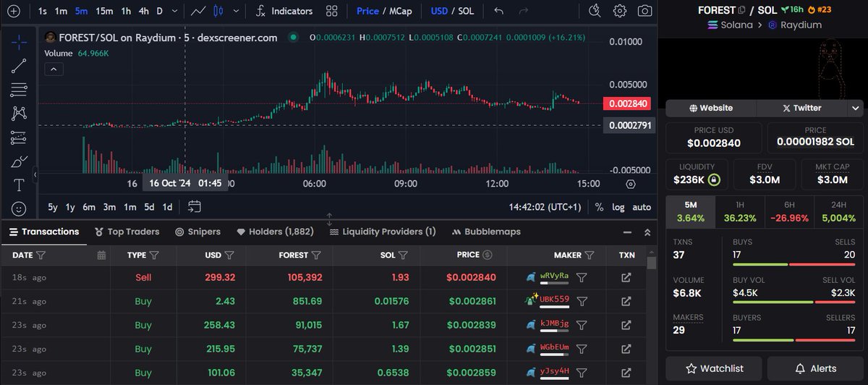The width and height of the screenshot is (868, 385).
Task: Open the go-to-date calendar icon
Action: tap(195, 207)
